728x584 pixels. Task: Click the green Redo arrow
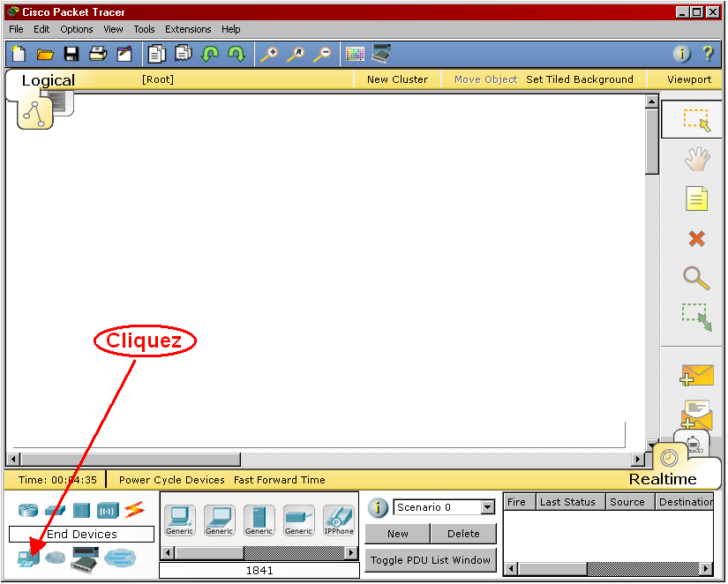click(236, 54)
